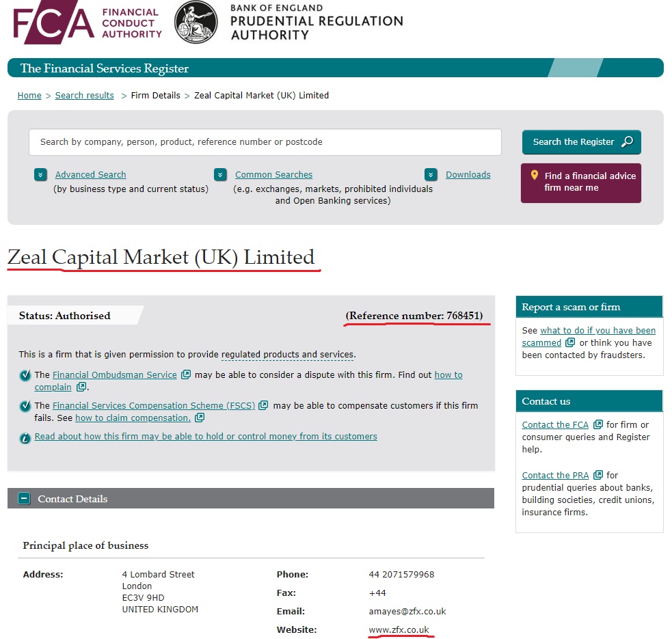Viewport: 672px width, 639px height.
Task: Click the magnifier icon on Search the Register
Action: pos(628,141)
